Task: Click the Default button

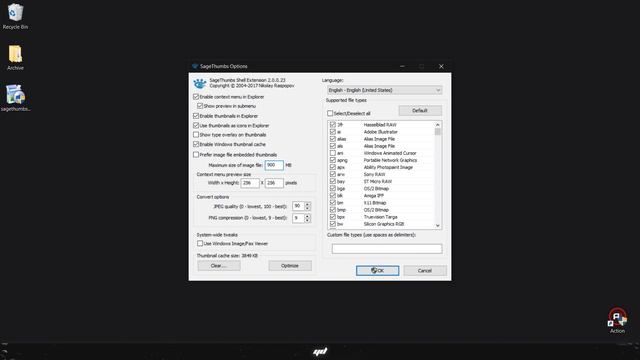Action: (420, 111)
